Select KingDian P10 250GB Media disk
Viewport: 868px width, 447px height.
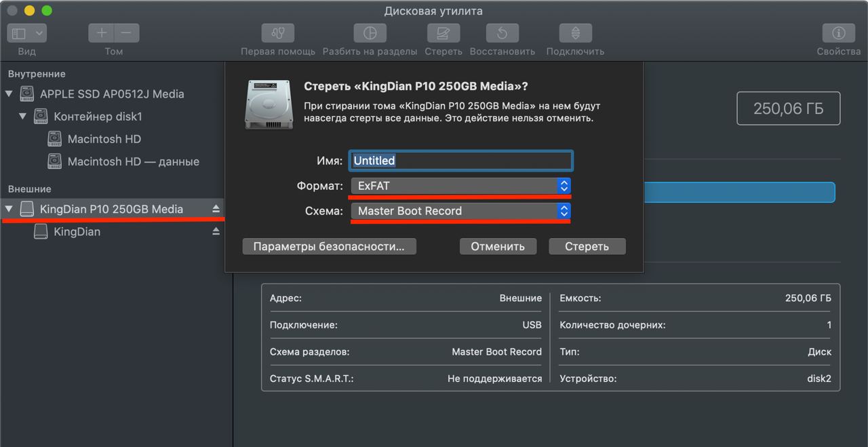[111, 209]
